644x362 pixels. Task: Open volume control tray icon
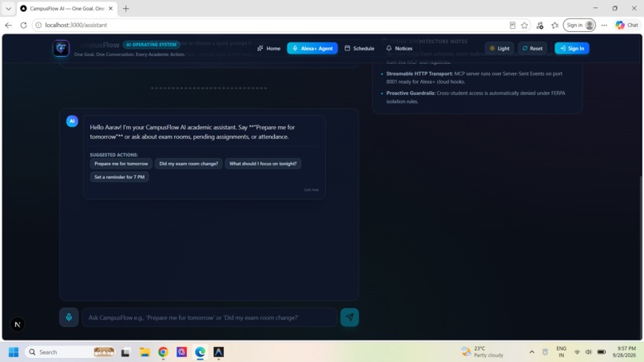pos(588,352)
